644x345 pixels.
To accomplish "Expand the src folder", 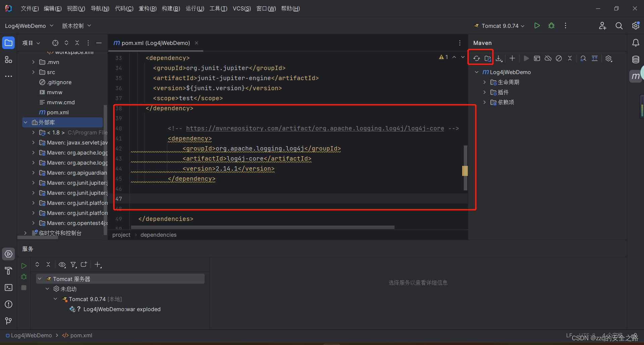I will (33, 72).
